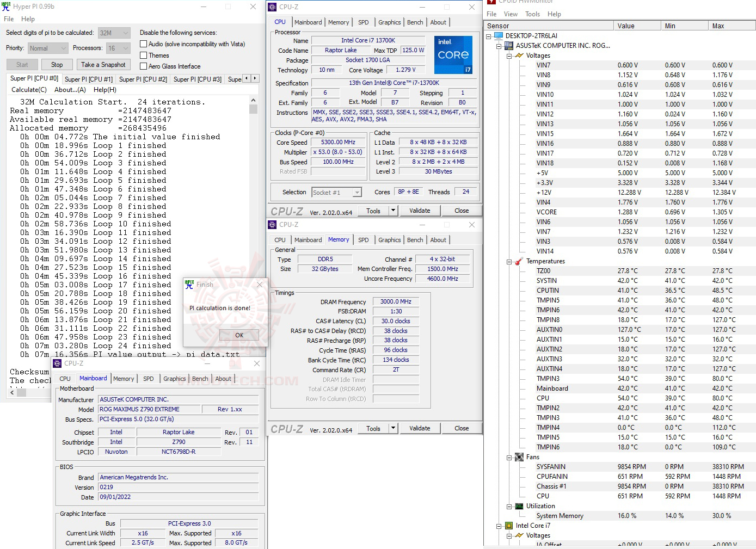Collapse the Temperatures section in HWMonitor
Screen dimensions: 756x549
[509, 262]
